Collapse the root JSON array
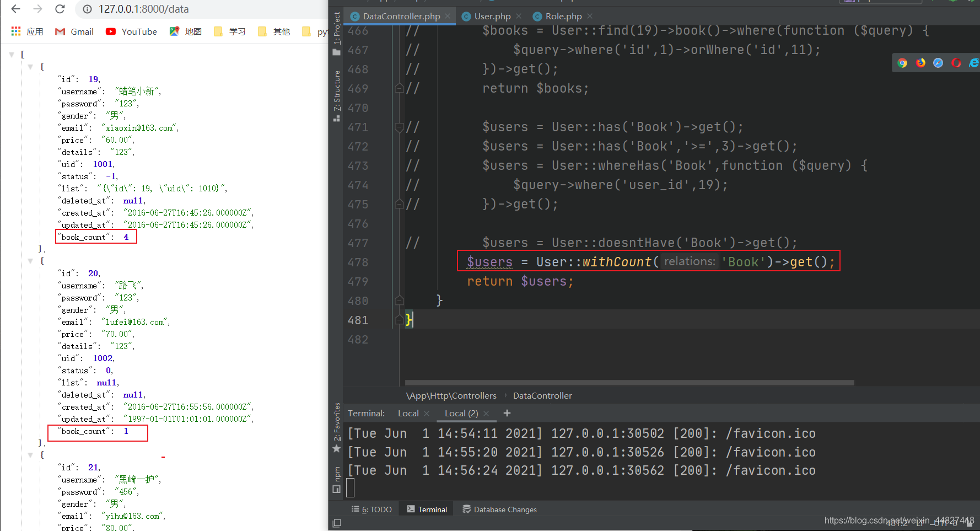The width and height of the screenshot is (980, 531). coord(12,55)
